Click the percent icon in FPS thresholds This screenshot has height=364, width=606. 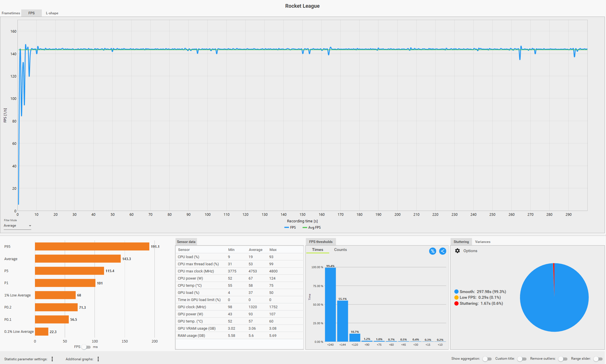(x=432, y=251)
